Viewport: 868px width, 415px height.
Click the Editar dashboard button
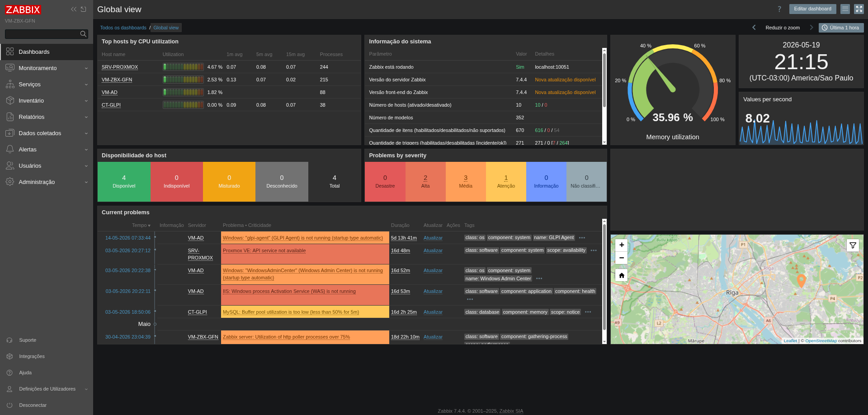(x=812, y=9)
